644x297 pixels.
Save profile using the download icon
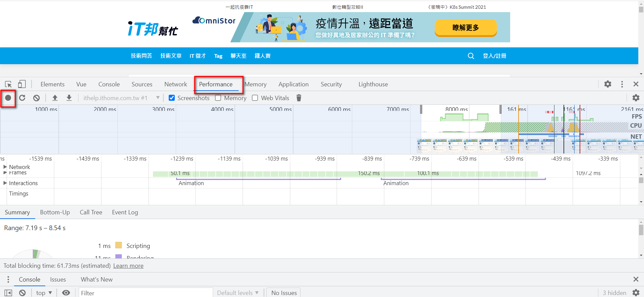69,98
